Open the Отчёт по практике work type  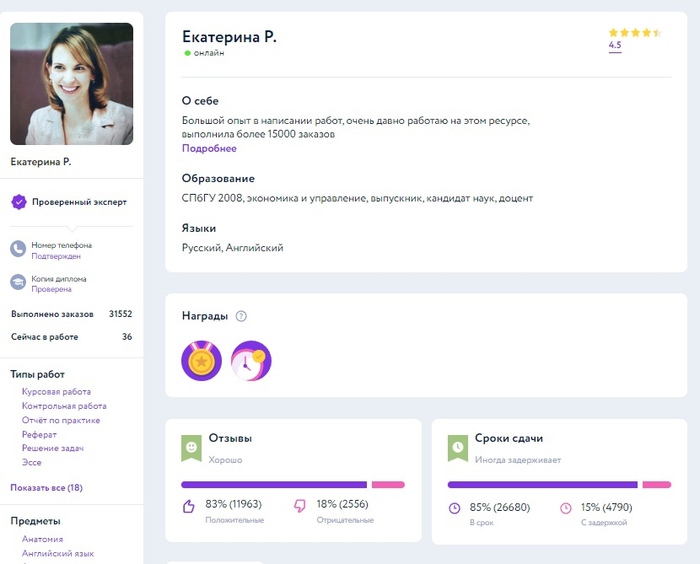61,420
